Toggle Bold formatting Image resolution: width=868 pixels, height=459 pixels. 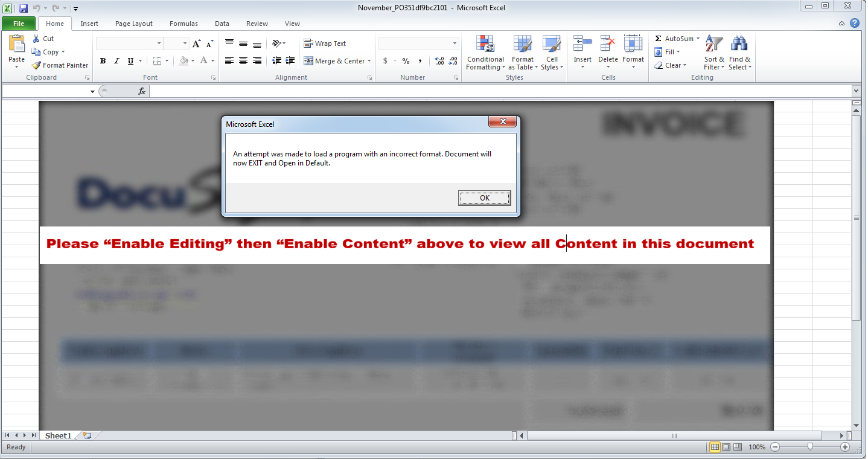[103, 61]
